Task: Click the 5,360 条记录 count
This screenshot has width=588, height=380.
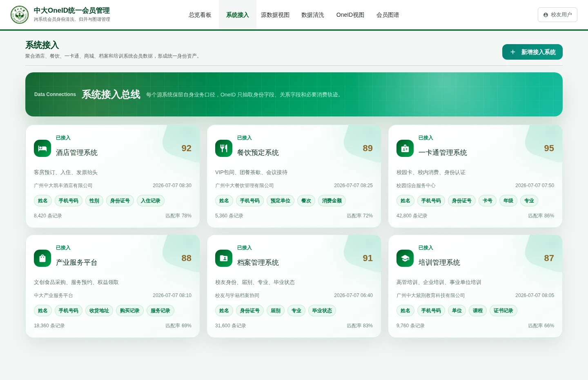Action: point(229,216)
